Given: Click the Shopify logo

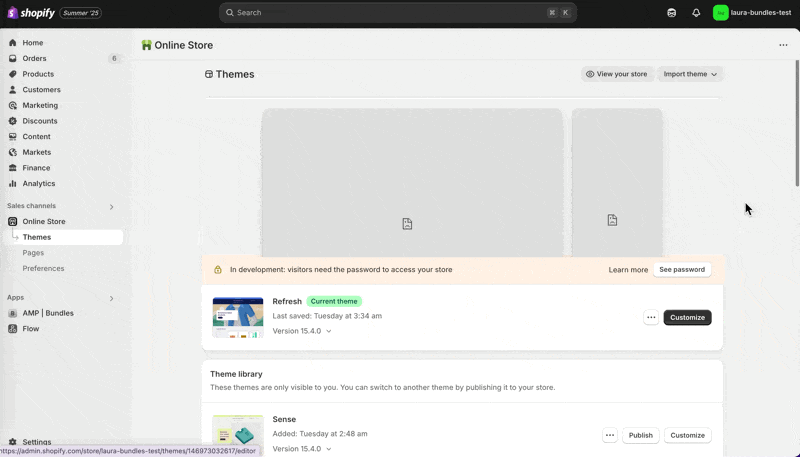Looking at the screenshot, I should coord(31,13).
